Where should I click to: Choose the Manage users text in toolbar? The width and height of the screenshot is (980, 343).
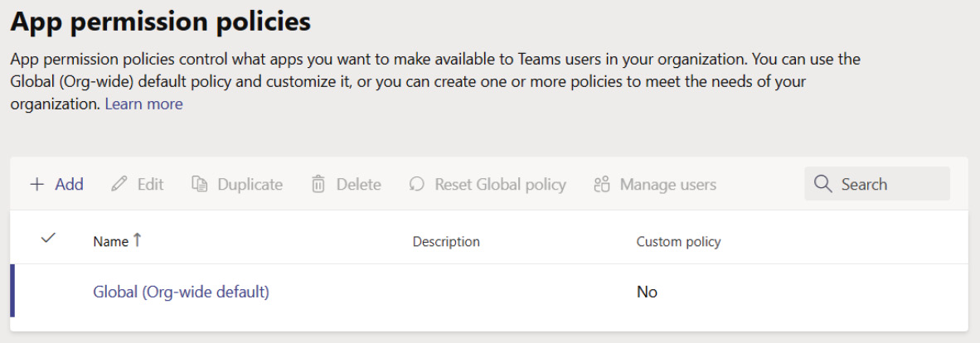point(667,185)
